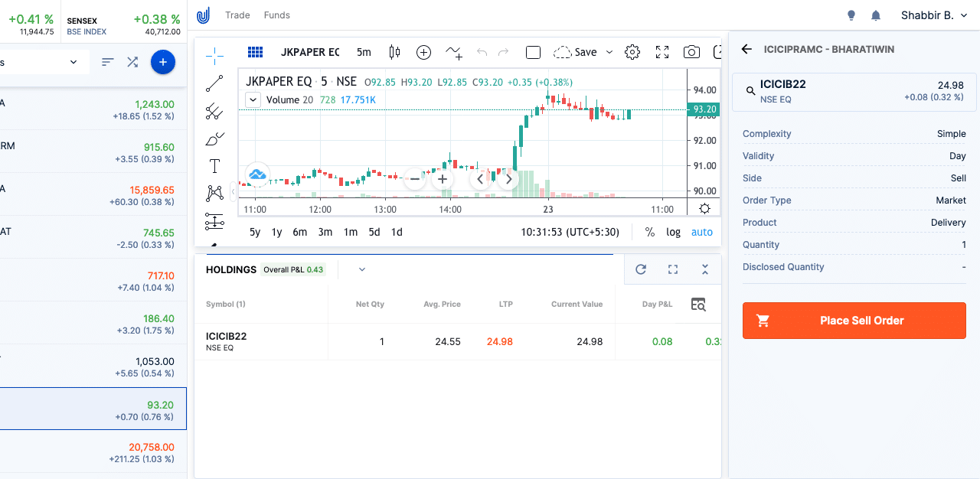Click the cloud logo on chart
The width and height of the screenshot is (980, 479).
pos(257,175)
